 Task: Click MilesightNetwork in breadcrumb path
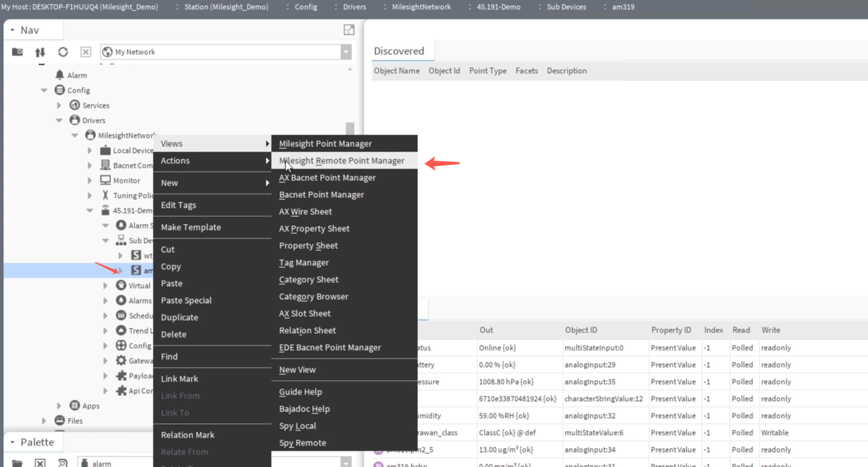pyautogui.click(x=421, y=7)
